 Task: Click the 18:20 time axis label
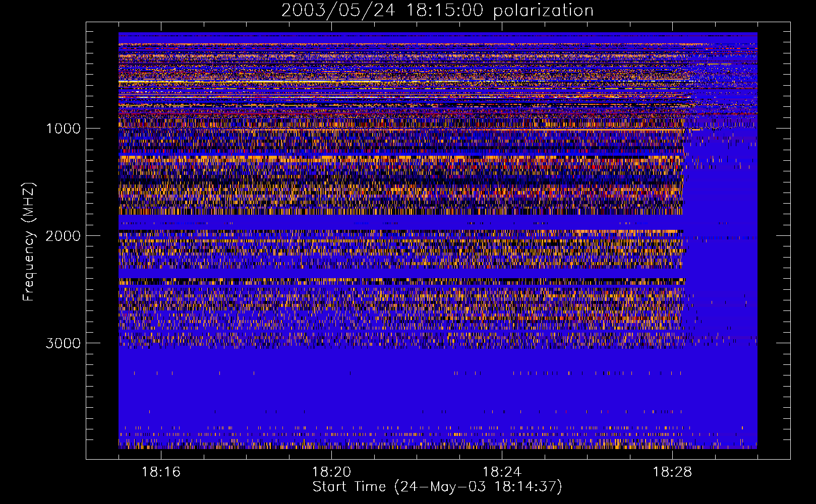point(331,472)
